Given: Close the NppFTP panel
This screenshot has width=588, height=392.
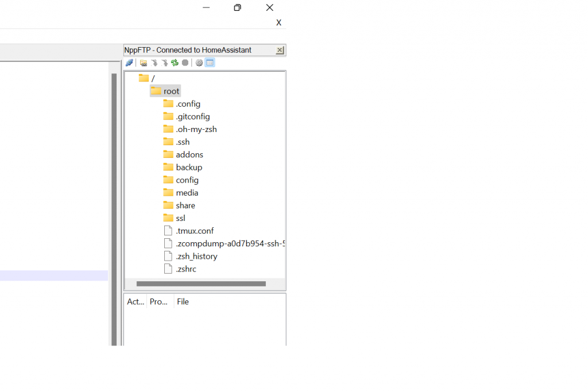Looking at the screenshot, I should [280, 50].
